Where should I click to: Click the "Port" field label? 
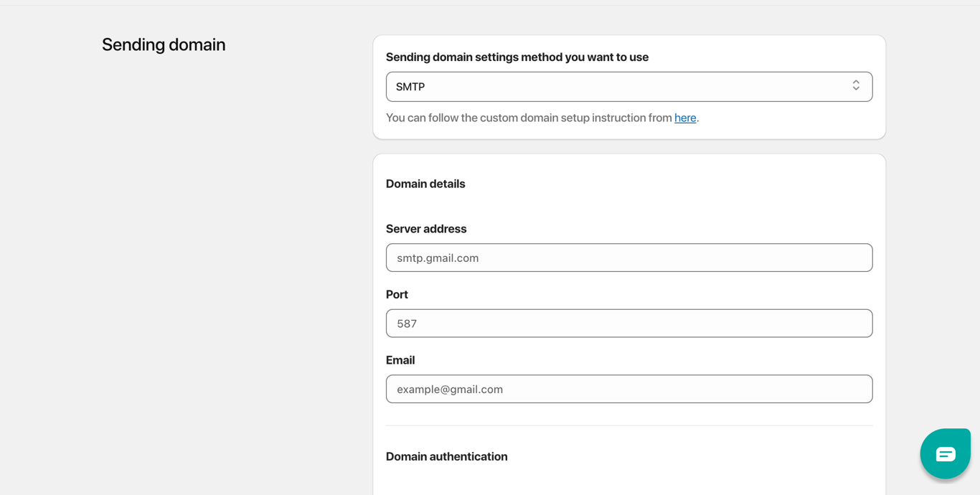pyautogui.click(x=397, y=295)
